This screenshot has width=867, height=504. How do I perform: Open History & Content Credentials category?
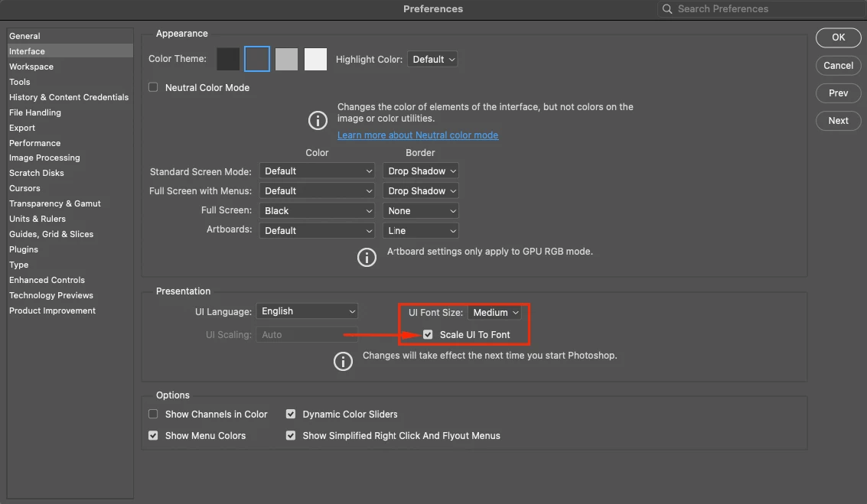coord(70,97)
